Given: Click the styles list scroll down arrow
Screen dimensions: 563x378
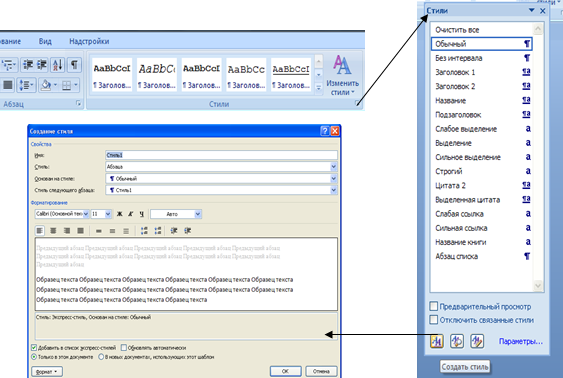Looking at the screenshot, I should (x=538, y=285).
